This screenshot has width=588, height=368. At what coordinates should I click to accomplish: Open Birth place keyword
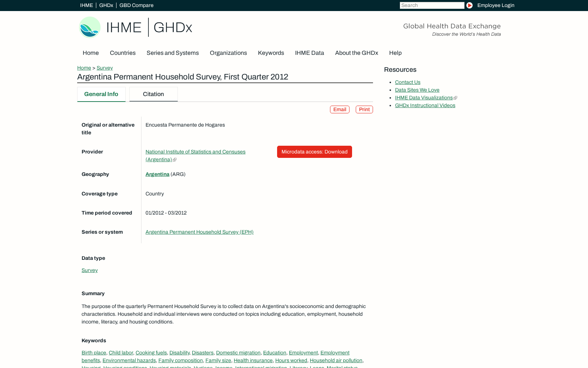pos(94,353)
